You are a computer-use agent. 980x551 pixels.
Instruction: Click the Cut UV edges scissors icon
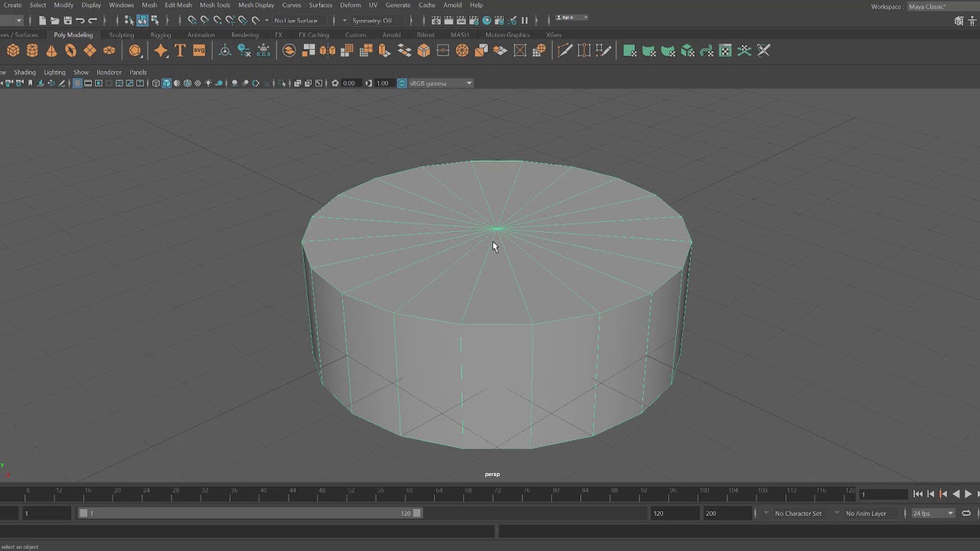(x=744, y=51)
